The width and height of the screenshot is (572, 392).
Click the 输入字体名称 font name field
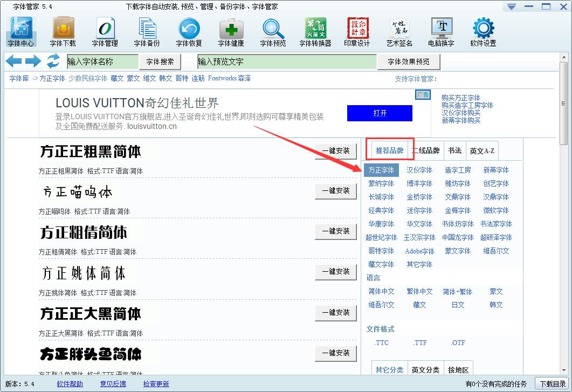[102, 62]
